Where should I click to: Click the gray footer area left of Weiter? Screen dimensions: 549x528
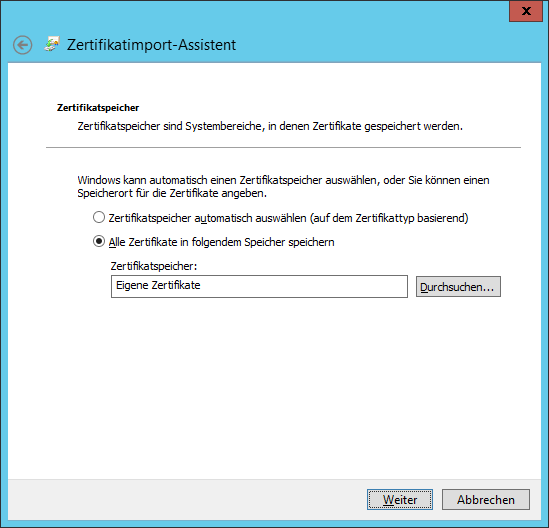pos(186,499)
